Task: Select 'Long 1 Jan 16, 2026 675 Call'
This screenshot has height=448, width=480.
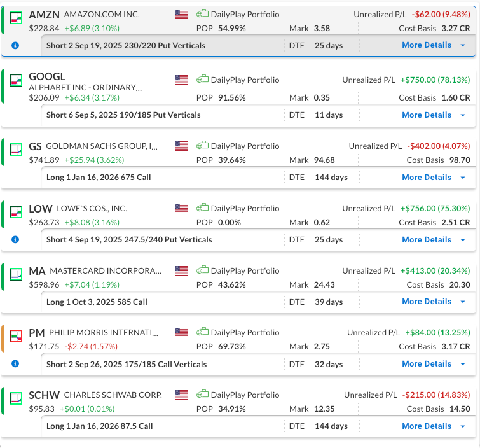Action: 99,178
